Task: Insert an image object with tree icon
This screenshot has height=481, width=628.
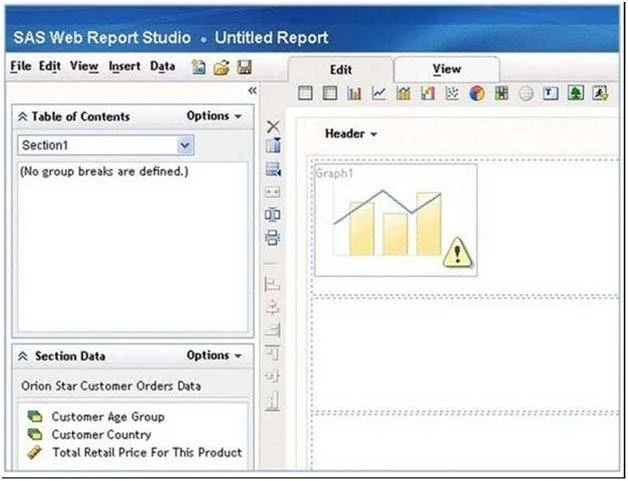Action: (576, 93)
